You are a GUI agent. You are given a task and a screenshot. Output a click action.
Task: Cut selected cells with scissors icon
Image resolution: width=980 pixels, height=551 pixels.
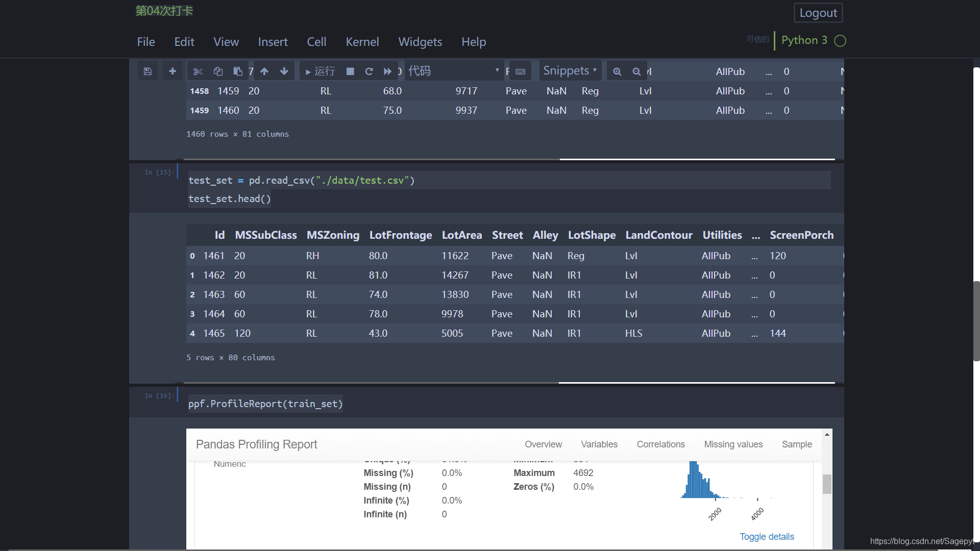198,71
